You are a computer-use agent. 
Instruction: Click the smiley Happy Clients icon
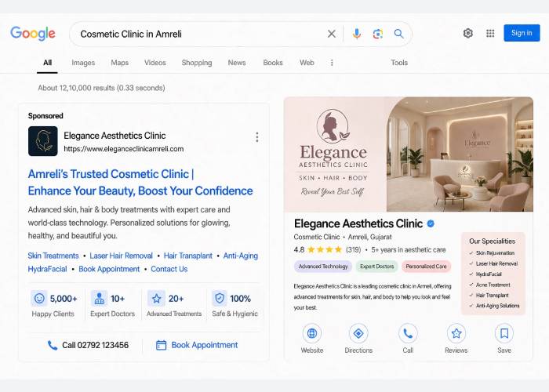pyautogui.click(x=39, y=299)
